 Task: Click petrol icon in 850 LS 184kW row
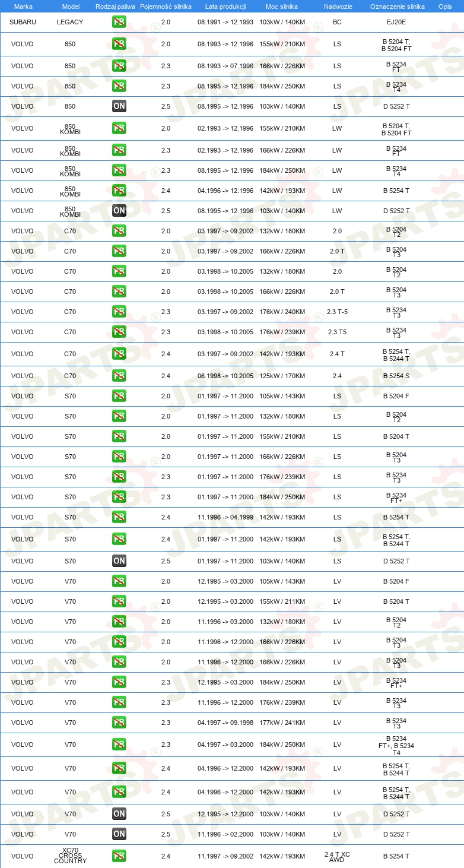tap(119, 86)
